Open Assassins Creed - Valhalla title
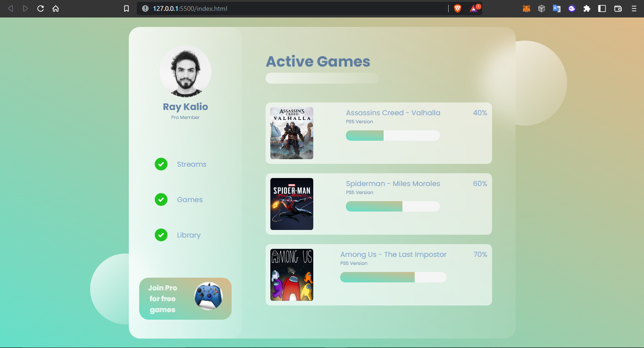The height and width of the screenshot is (348, 644). [393, 113]
